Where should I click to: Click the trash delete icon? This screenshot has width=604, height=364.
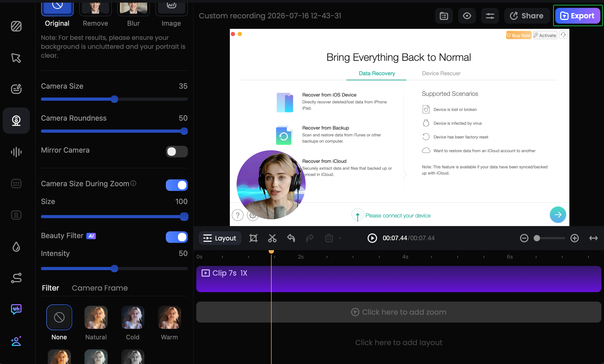tap(329, 238)
